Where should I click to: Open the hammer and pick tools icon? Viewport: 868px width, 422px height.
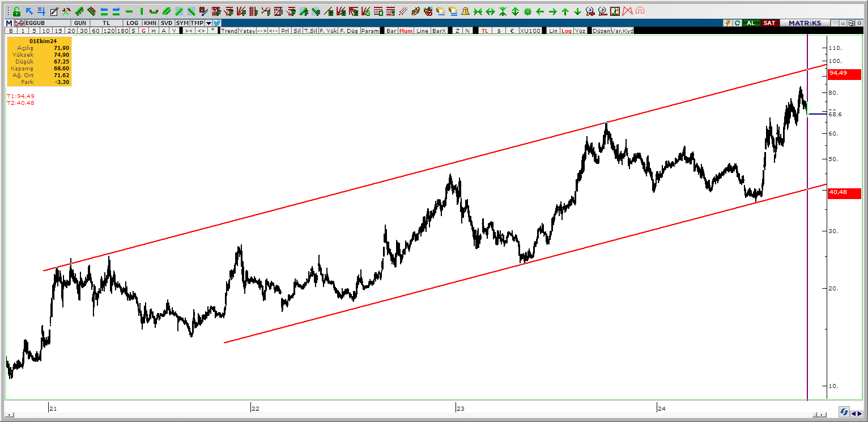coord(66,11)
